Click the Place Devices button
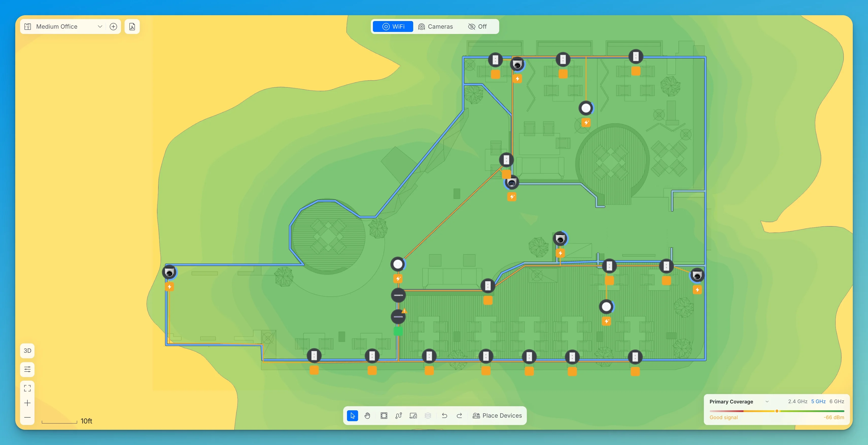 497,415
